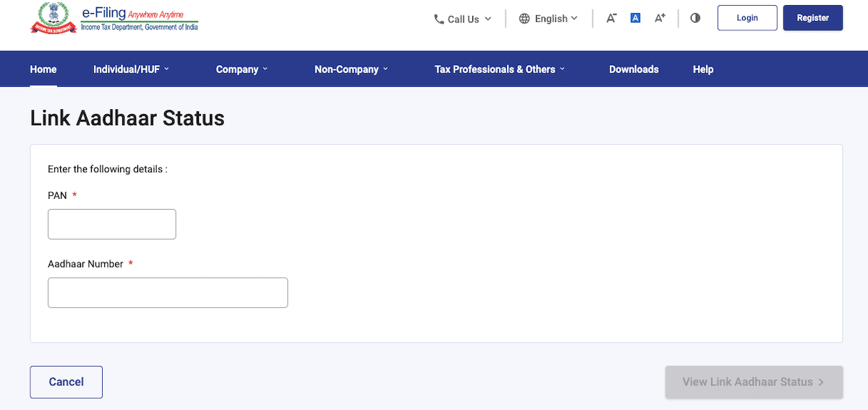The image size is (868, 410).
Task: Click the Login button
Action: click(747, 18)
